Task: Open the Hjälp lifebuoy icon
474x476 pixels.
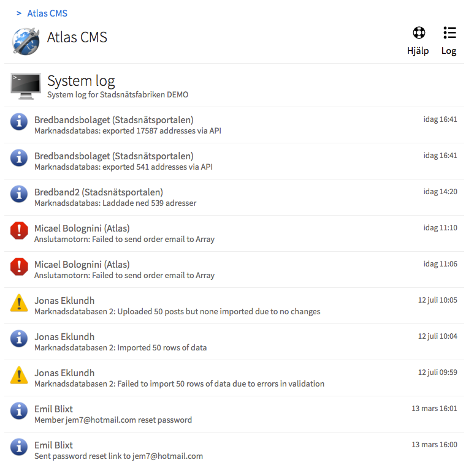Action: point(418,33)
